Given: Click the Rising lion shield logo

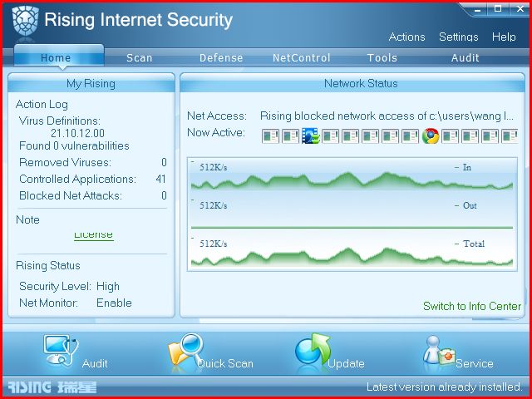Looking at the screenshot, I should 25,21.
